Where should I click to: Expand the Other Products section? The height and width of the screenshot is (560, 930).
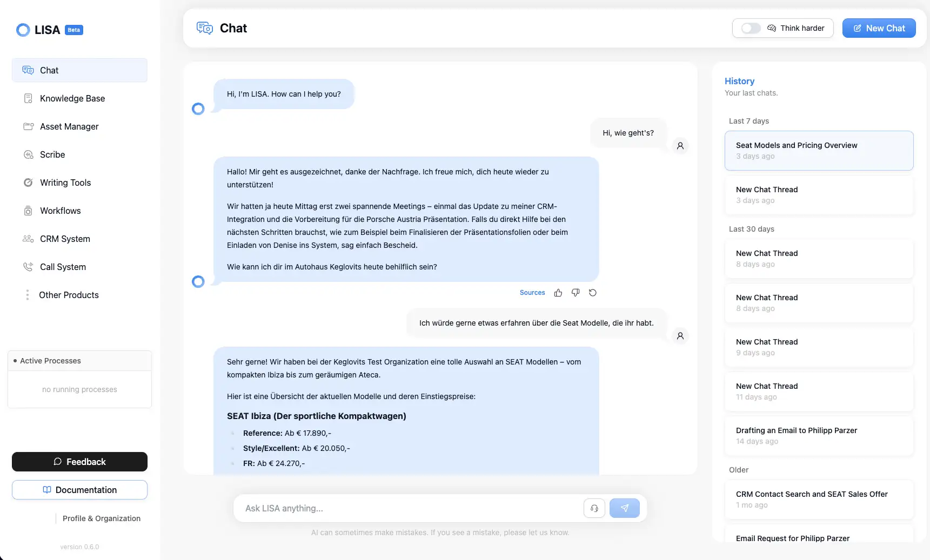coord(69,295)
